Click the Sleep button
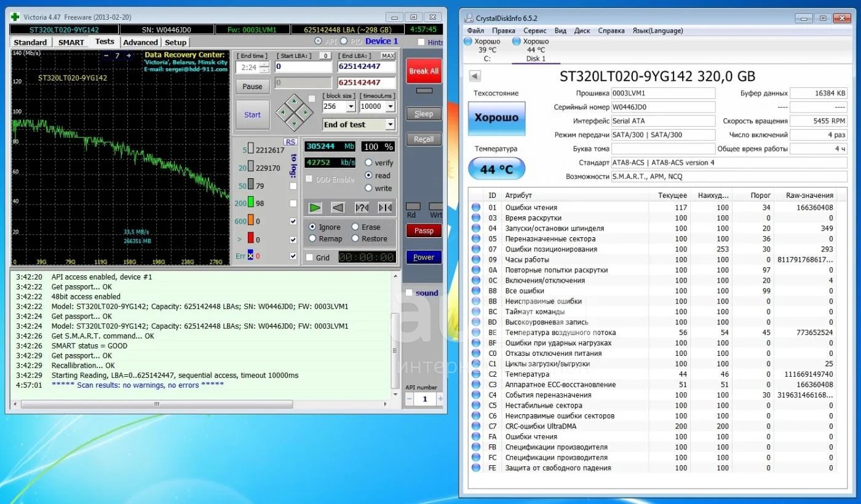Image resolution: width=861 pixels, height=504 pixels. pos(424,114)
